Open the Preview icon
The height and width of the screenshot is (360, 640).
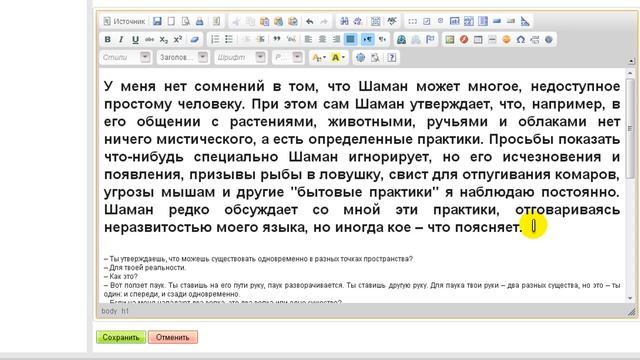click(x=186, y=21)
